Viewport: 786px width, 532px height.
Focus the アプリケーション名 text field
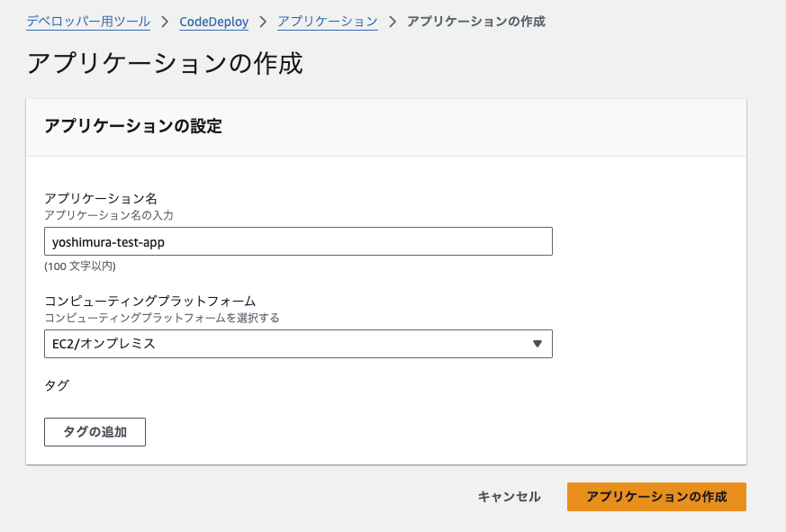[x=298, y=241]
